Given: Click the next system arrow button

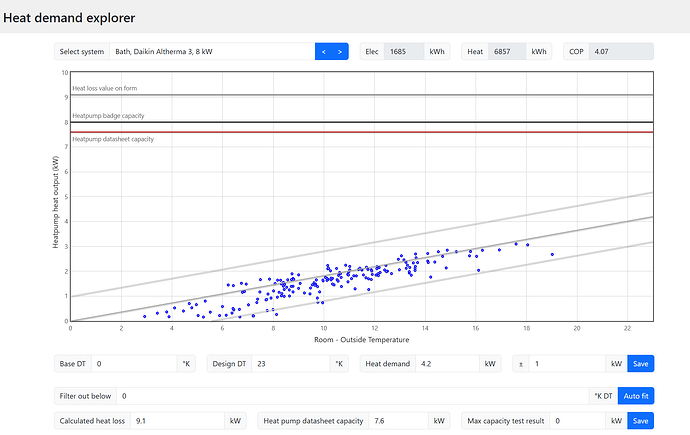Looking at the screenshot, I should 340,51.
